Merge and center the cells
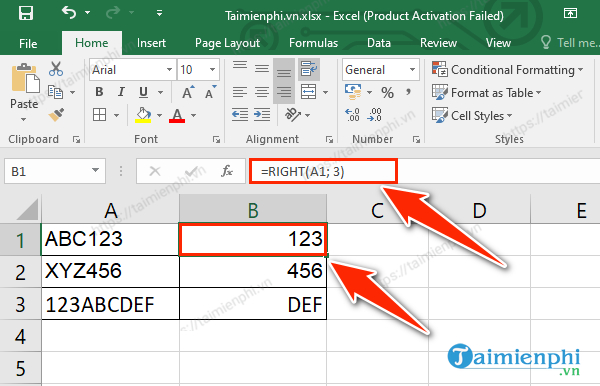This screenshot has width=600, height=386. tap(308, 92)
